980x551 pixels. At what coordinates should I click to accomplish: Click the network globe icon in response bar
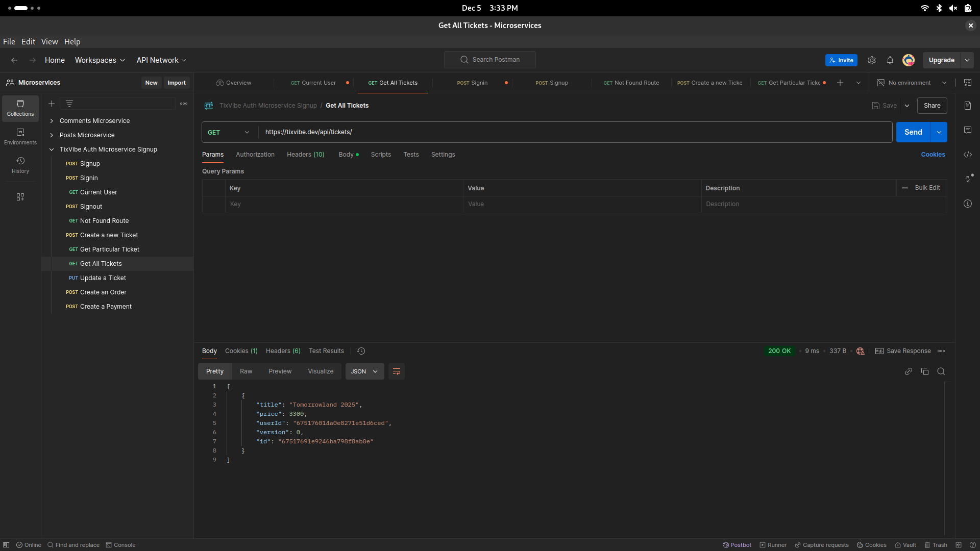(861, 351)
